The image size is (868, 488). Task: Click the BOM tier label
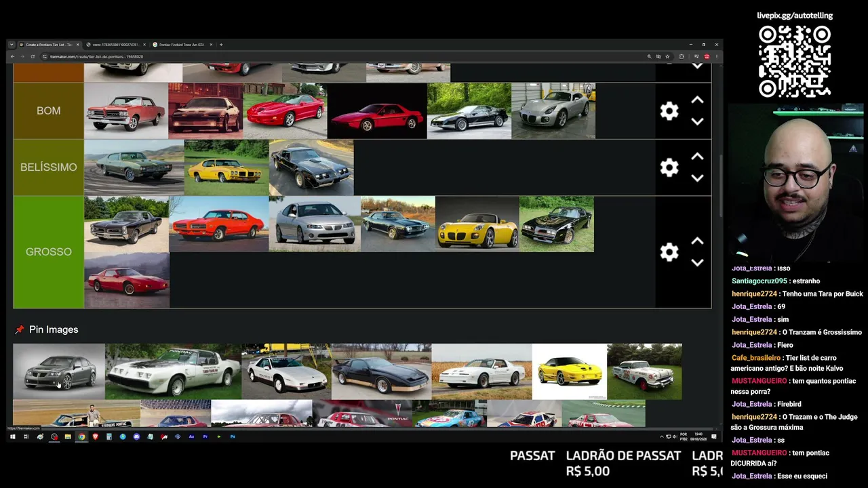coord(49,110)
